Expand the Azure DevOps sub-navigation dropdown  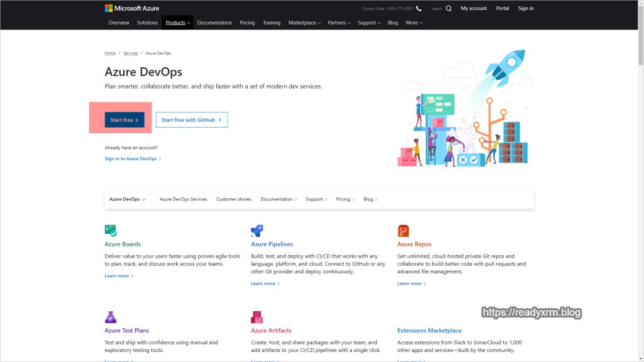point(127,199)
